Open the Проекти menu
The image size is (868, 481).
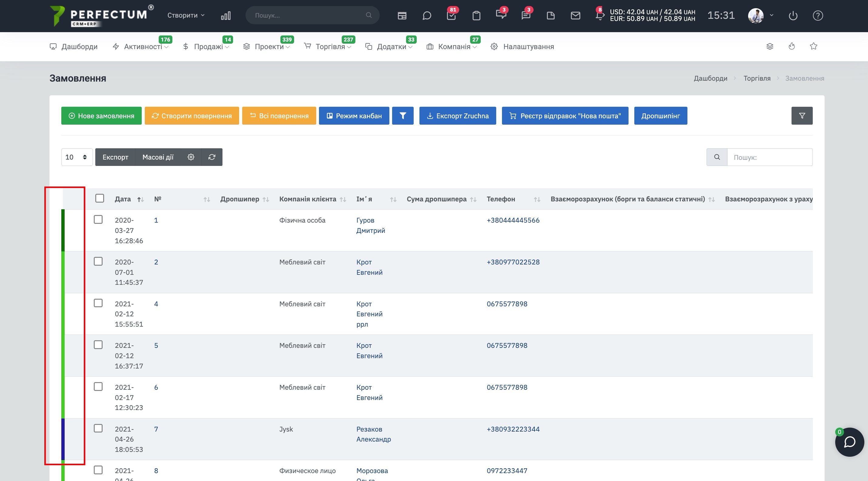coord(266,46)
